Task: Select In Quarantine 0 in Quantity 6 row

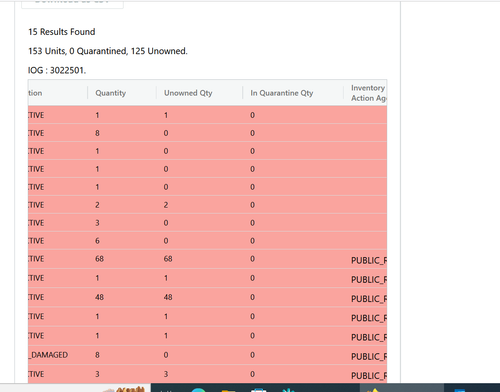Action: tap(252, 241)
